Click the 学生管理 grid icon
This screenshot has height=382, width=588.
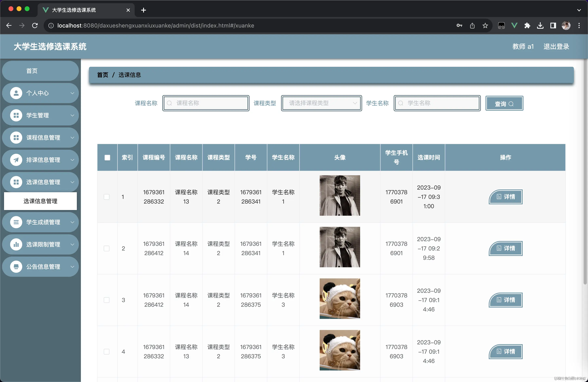(x=16, y=116)
